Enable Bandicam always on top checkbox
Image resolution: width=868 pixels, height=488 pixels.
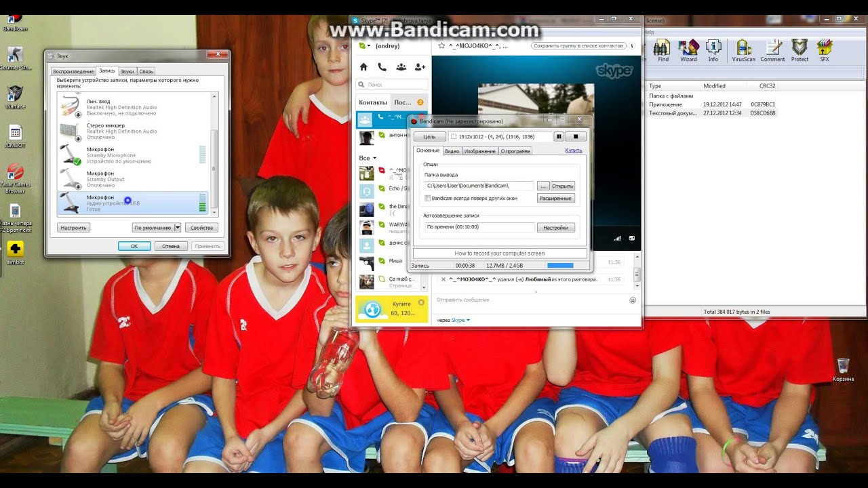(428, 198)
